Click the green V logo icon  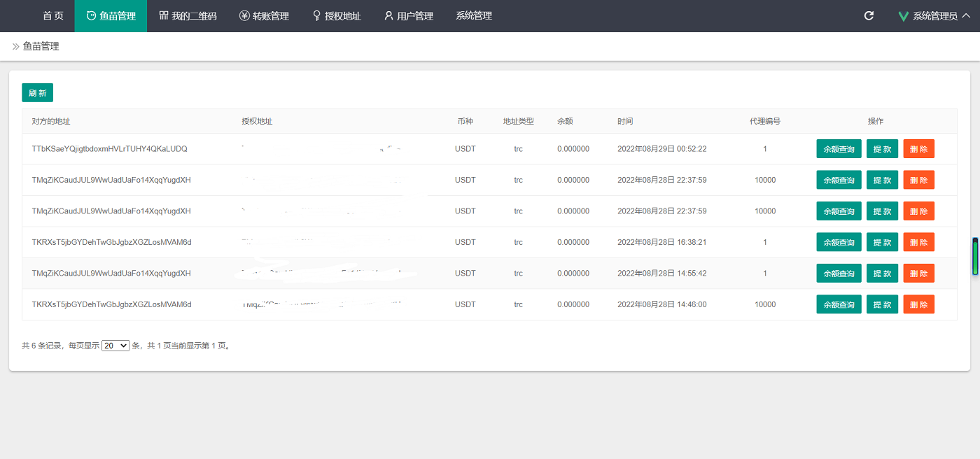904,16
